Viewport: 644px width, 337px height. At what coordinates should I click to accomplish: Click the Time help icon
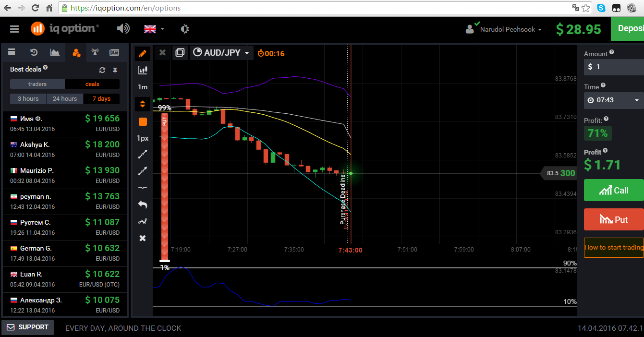tap(603, 85)
